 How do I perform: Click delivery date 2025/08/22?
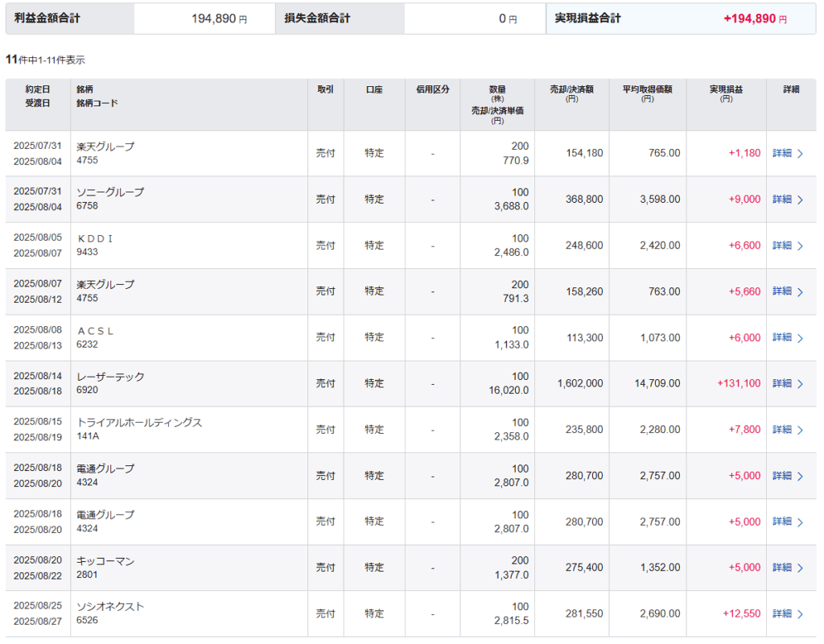[38, 576]
